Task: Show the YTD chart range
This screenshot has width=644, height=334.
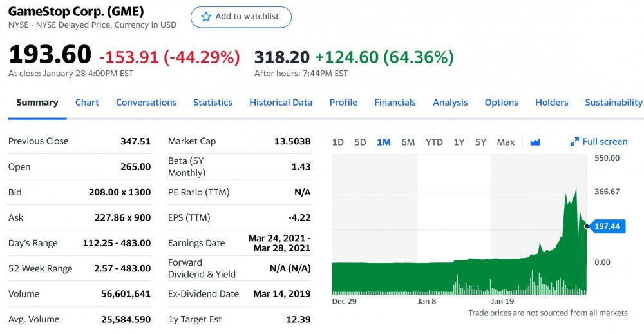Action: (x=434, y=142)
